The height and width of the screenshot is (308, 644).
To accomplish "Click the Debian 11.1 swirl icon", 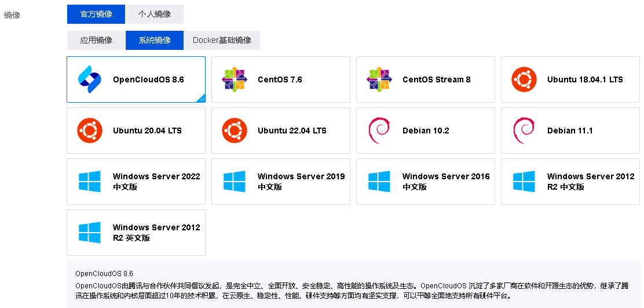I will coord(524,131).
